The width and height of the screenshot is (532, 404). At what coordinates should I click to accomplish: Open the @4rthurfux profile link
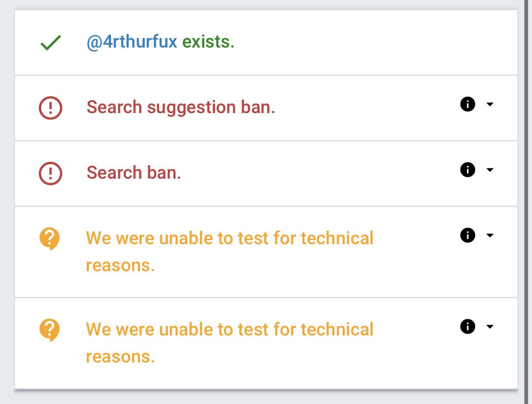coord(132,42)
